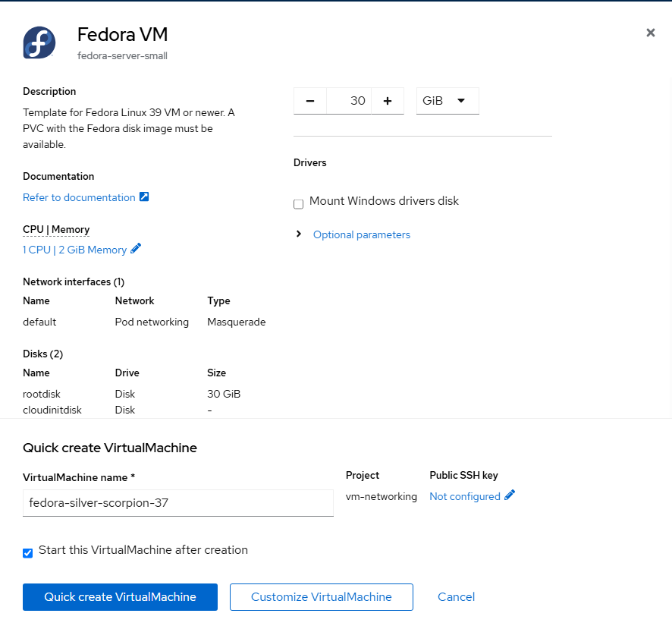
Task: Select the rootdisk row name
Action: coord(42,394)
